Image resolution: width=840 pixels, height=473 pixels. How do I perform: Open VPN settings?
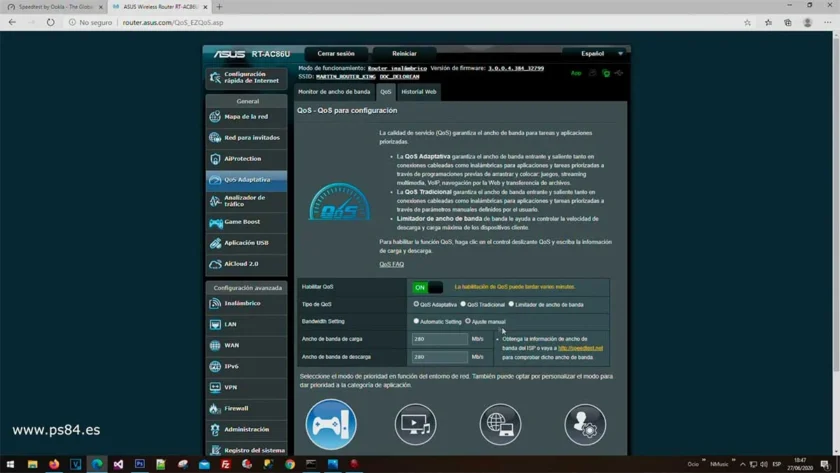pos(246,387)
